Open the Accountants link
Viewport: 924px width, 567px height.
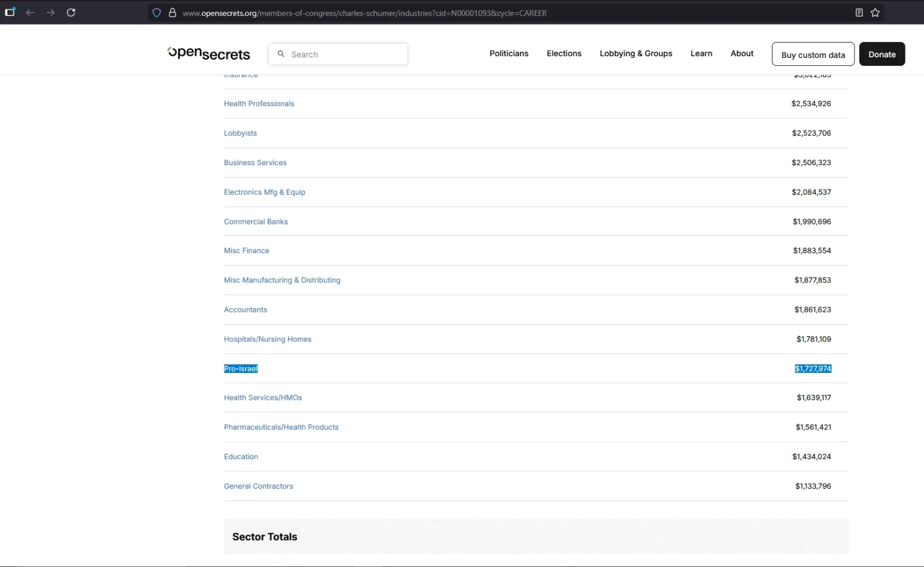coord(245,310)
